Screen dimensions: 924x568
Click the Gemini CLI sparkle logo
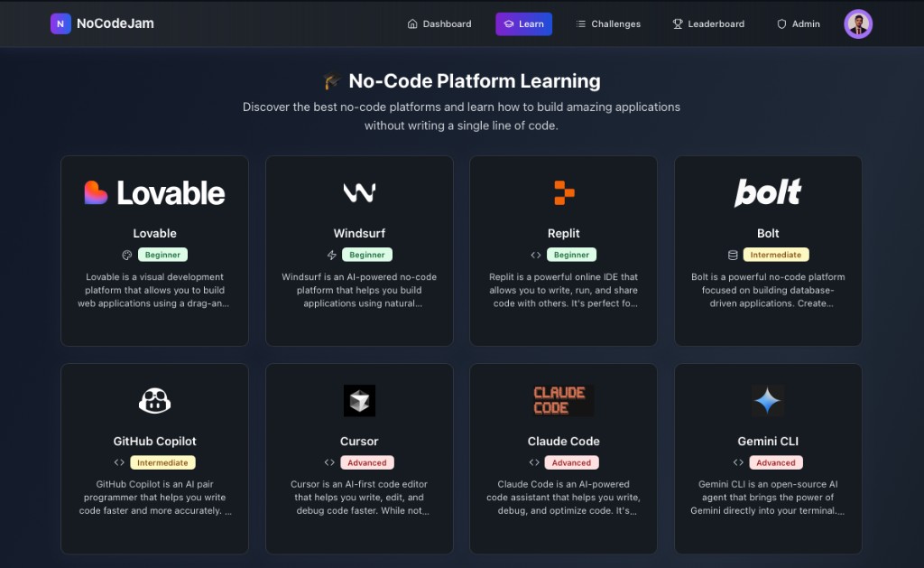point(768,400)
